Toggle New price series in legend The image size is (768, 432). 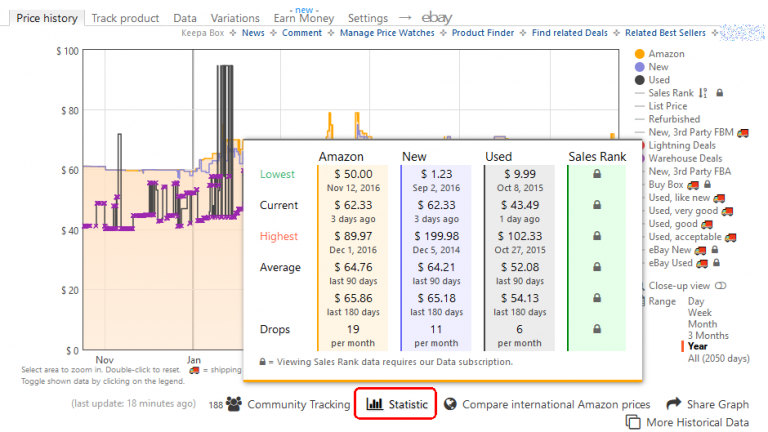[659, 66]
